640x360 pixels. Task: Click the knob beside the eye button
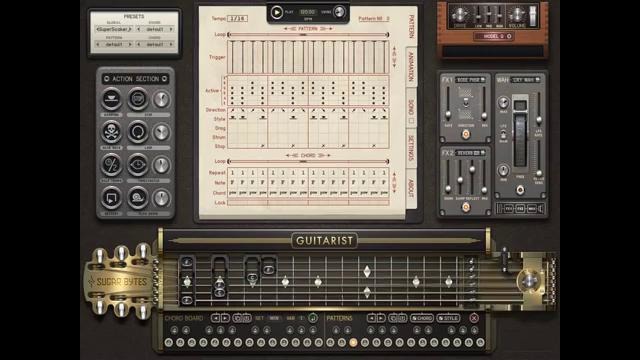pos(162,165)
